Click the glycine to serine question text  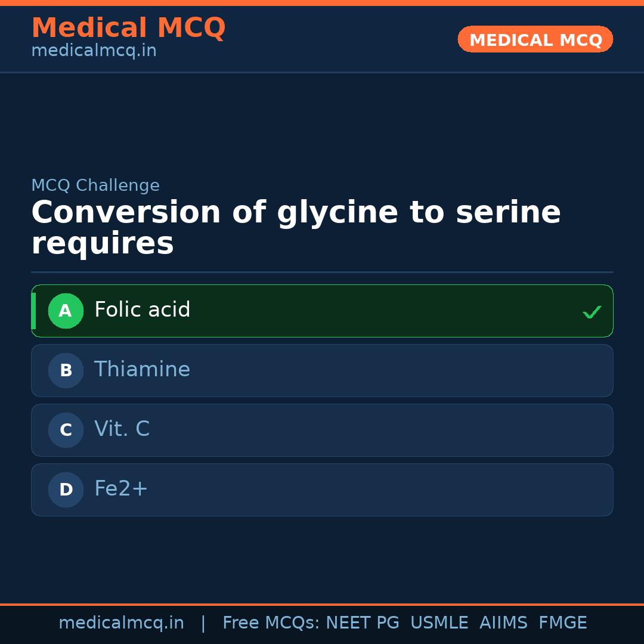point(296,228)
